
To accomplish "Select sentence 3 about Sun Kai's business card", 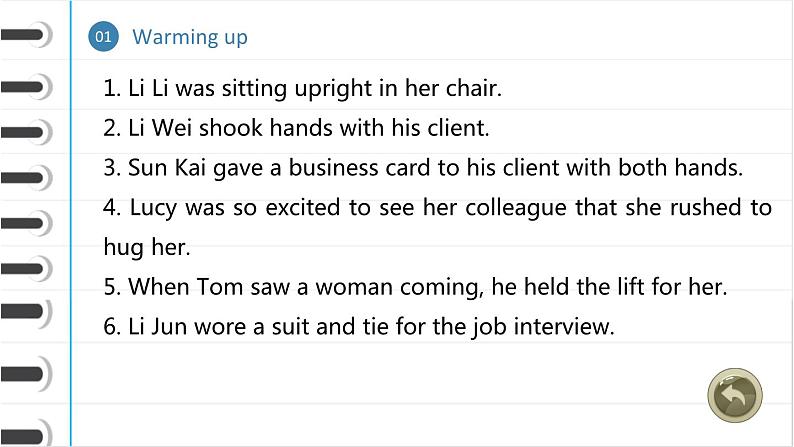I will 423,168.
